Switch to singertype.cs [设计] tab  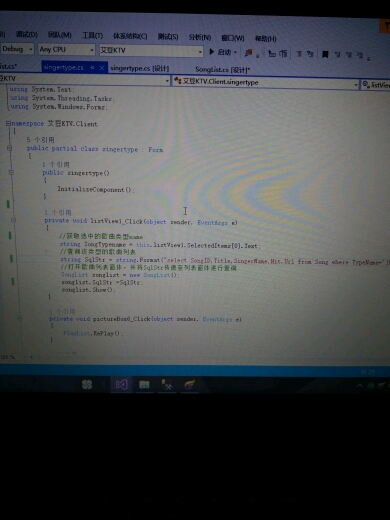(140, 68)
